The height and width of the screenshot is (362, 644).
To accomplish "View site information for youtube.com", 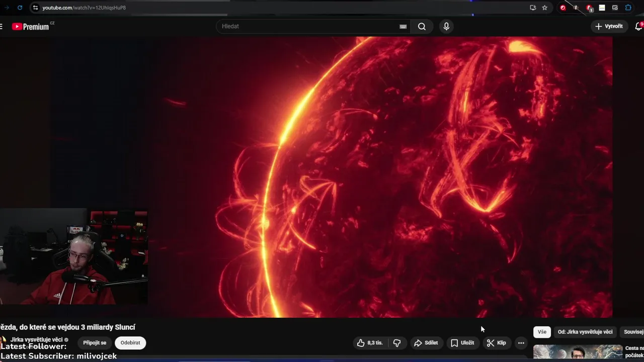I will click(35, 8).
